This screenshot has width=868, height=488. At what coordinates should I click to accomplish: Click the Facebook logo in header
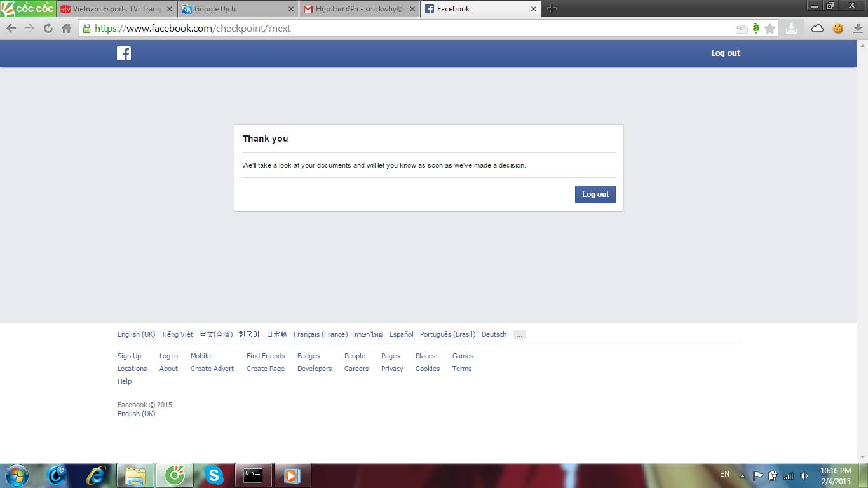pyautogui.click(x=124, y=53)
